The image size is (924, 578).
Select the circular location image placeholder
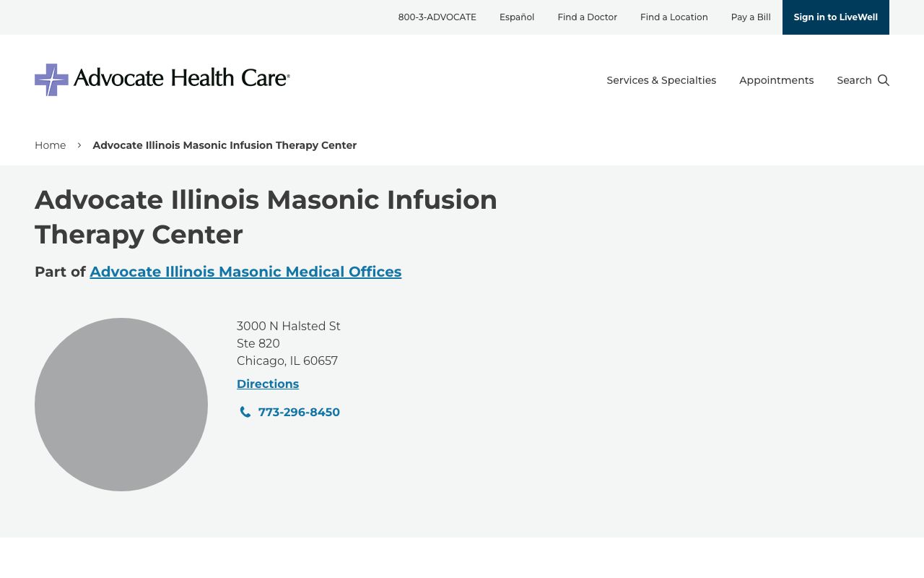pyautogui.click(x=121, y=405)
